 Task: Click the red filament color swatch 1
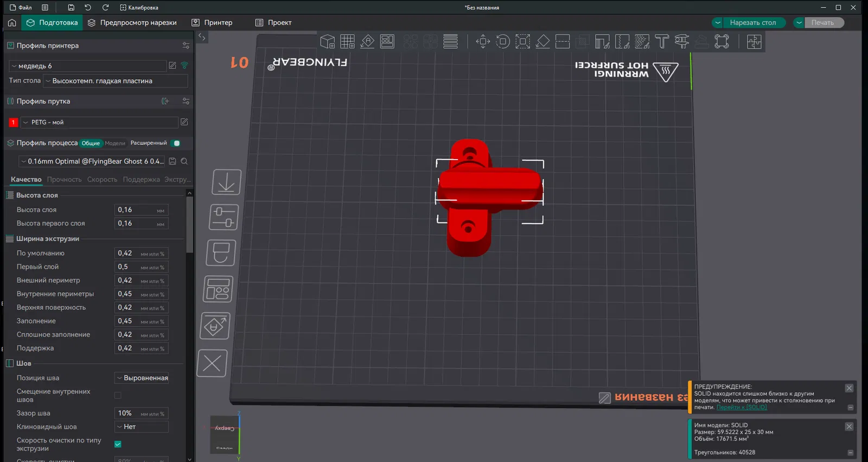pyautogui.click(x=14, y=122)
